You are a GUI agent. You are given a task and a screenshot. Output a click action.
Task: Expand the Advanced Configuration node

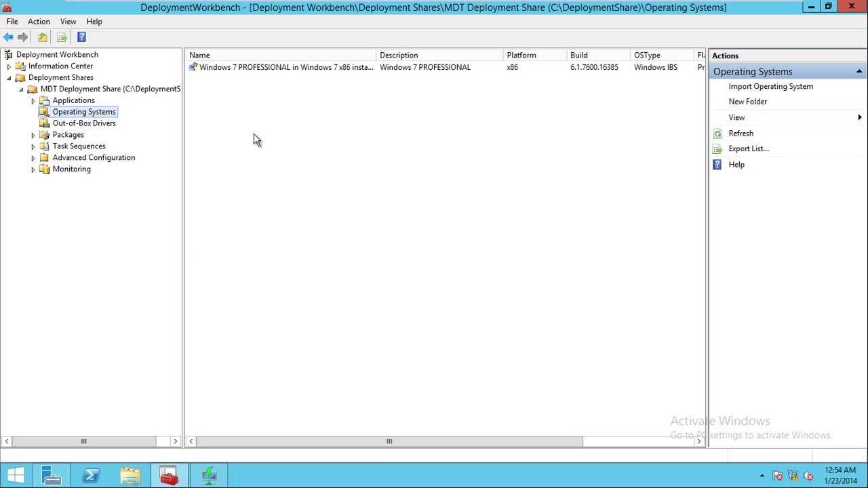33,158
